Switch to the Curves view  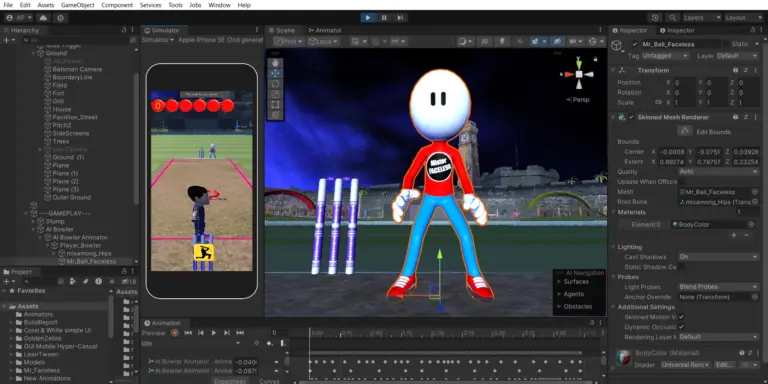point(269,381)
